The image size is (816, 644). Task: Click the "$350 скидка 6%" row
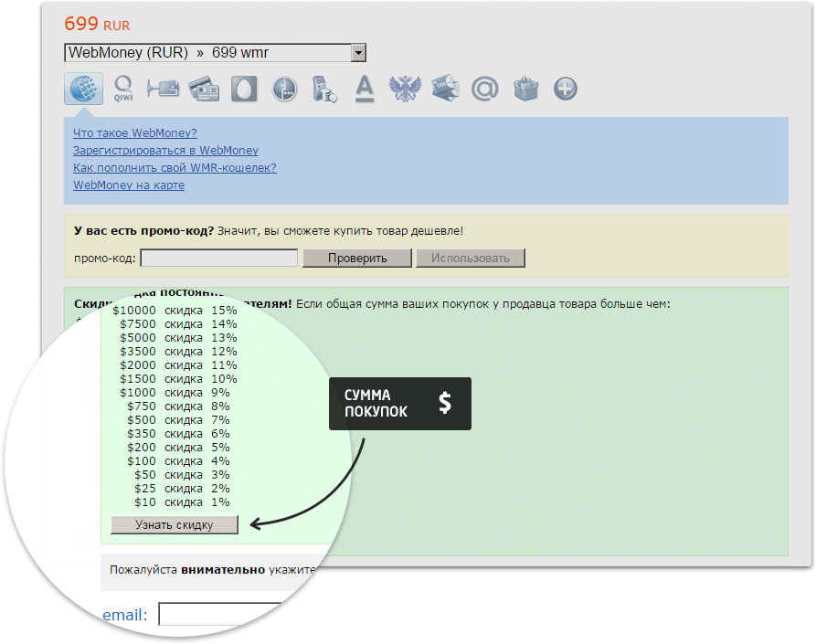coord(178,434)
